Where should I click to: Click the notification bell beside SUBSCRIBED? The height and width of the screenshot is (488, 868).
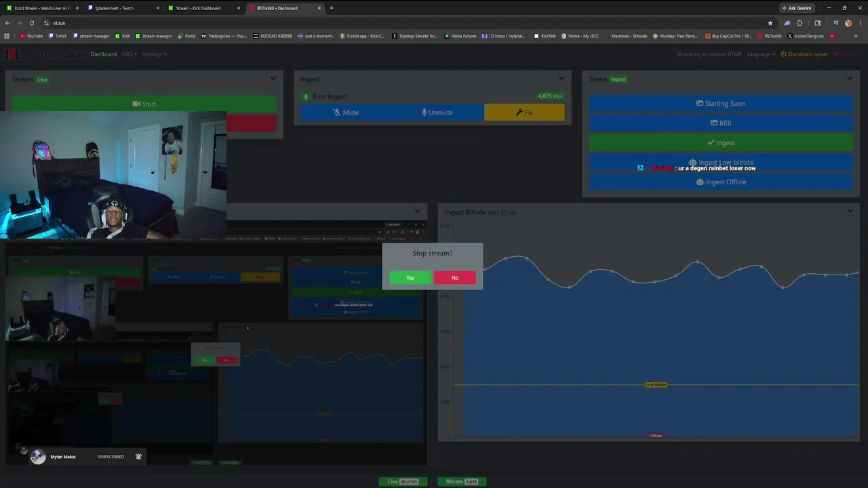[138, 457]
